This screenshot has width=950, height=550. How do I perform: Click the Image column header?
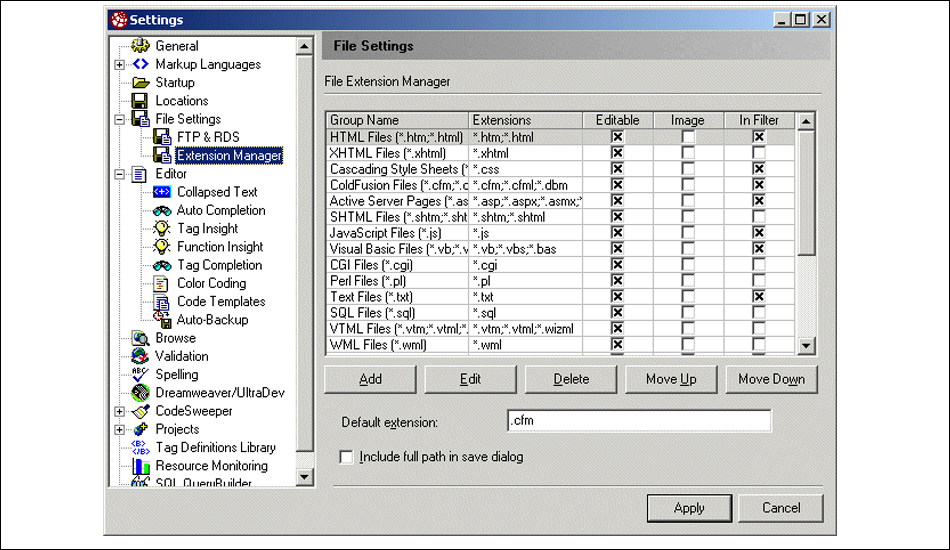(688, 120)
